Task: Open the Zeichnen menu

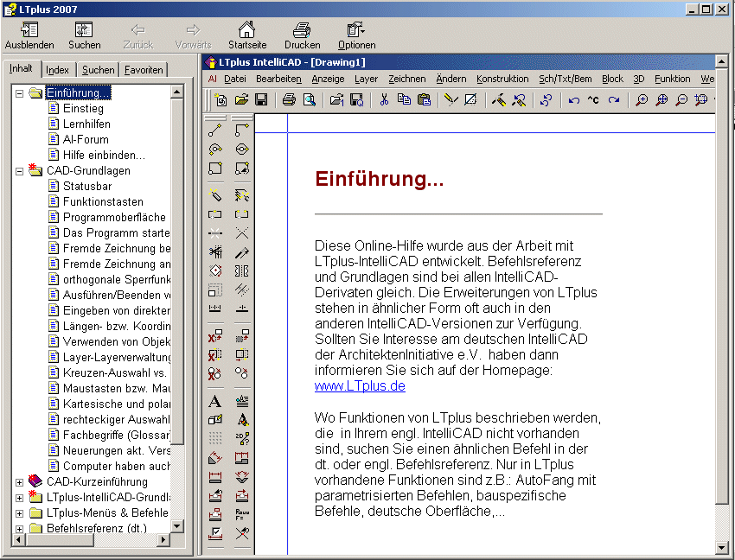Action: 407,79
